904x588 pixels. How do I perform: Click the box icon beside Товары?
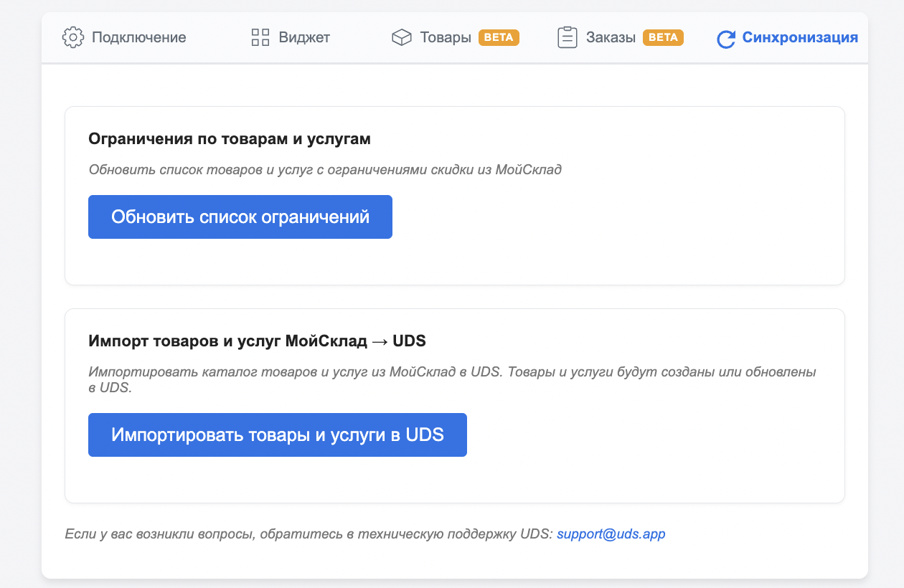pyautogui.click(x=401, y=37)
